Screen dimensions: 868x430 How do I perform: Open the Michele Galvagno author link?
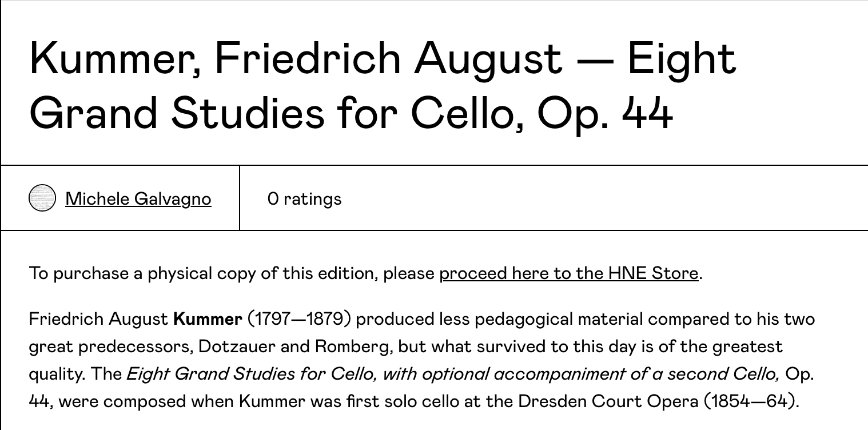click(138, 198)
